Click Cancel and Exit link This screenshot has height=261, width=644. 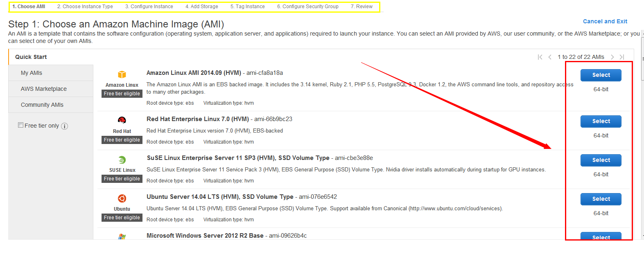click(605, 21)
